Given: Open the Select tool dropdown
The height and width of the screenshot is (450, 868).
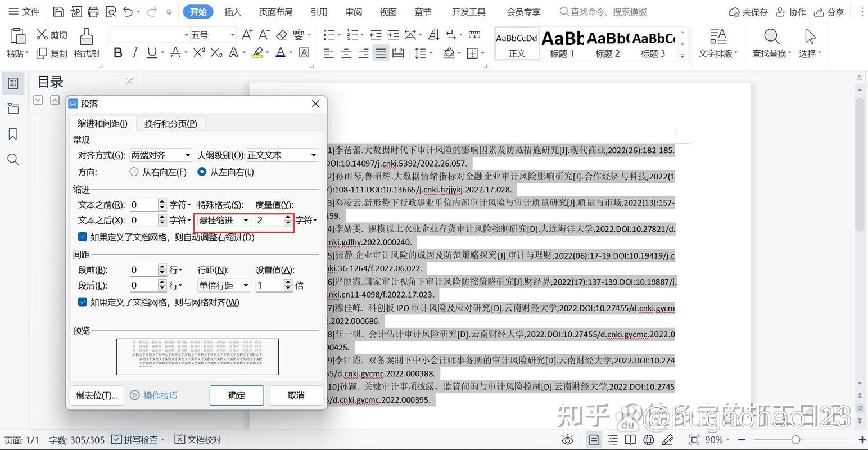Looking at the screenshot, I should pyautogui.click(x=810, y=53).
